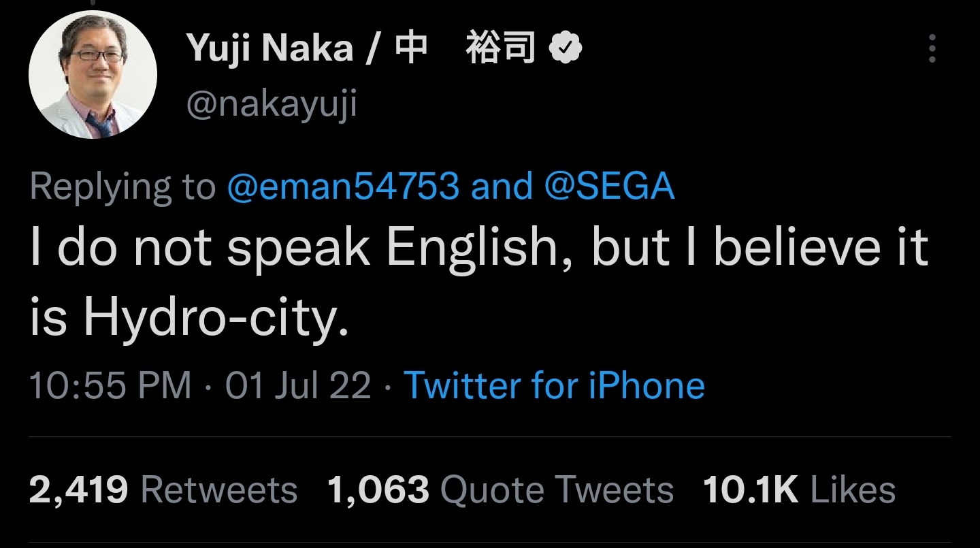
Task: Click the 'Replying to' label
Action: tap(122, 187)
